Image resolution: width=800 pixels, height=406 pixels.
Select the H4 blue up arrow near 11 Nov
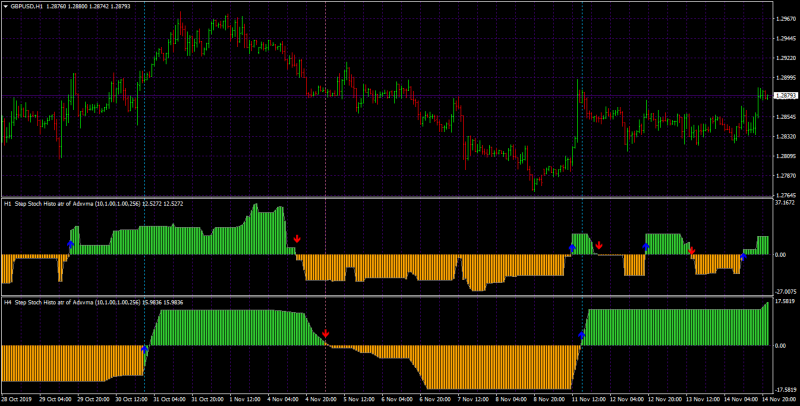click(x=581, y=335)
